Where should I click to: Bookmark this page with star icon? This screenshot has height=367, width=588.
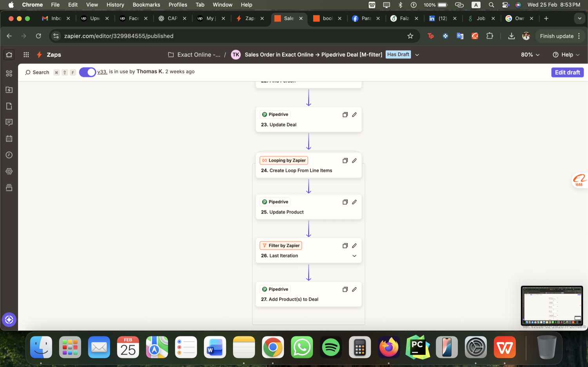click(410, 36)
